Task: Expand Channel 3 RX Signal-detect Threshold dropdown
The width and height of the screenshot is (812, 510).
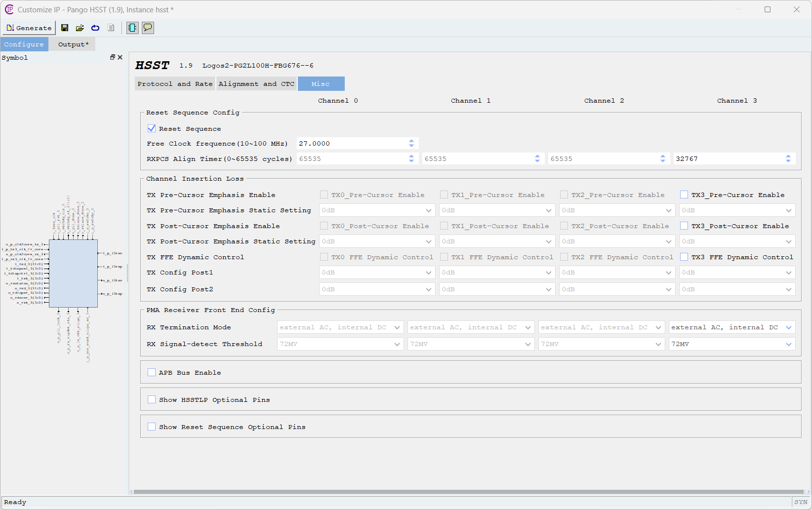Action: click(x=732, y=344)
